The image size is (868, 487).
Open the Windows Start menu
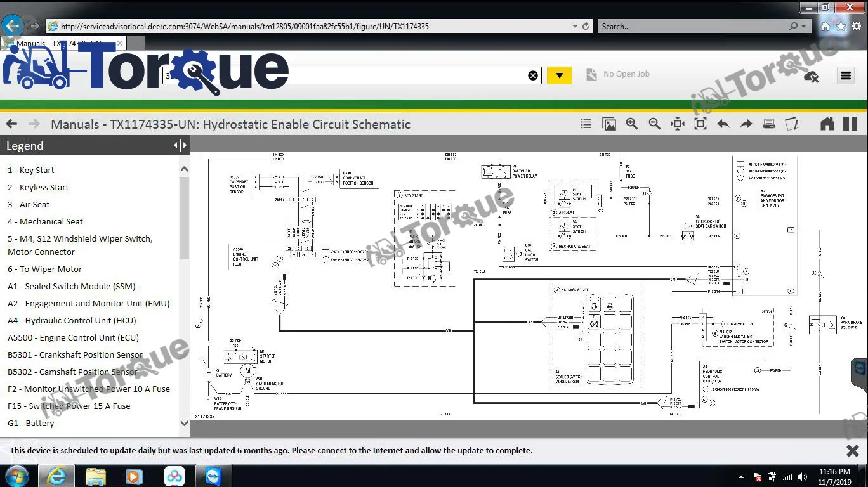coord(16,476)
